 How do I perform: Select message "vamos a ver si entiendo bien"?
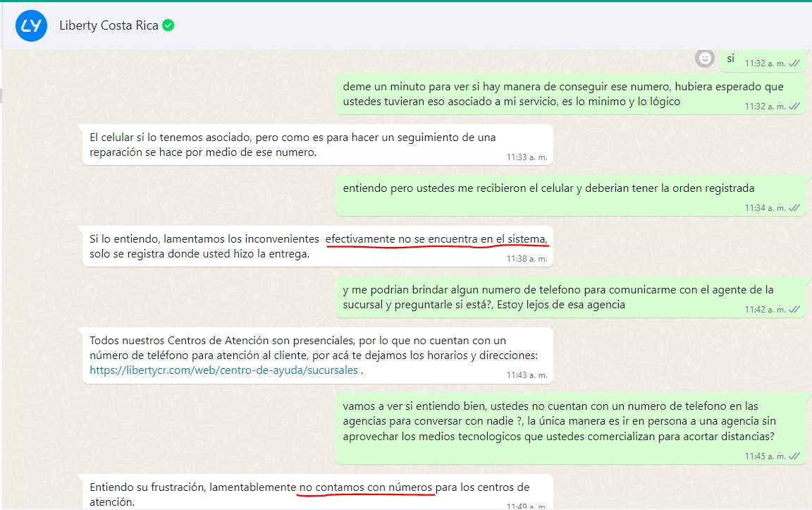(x=571, y=428)
